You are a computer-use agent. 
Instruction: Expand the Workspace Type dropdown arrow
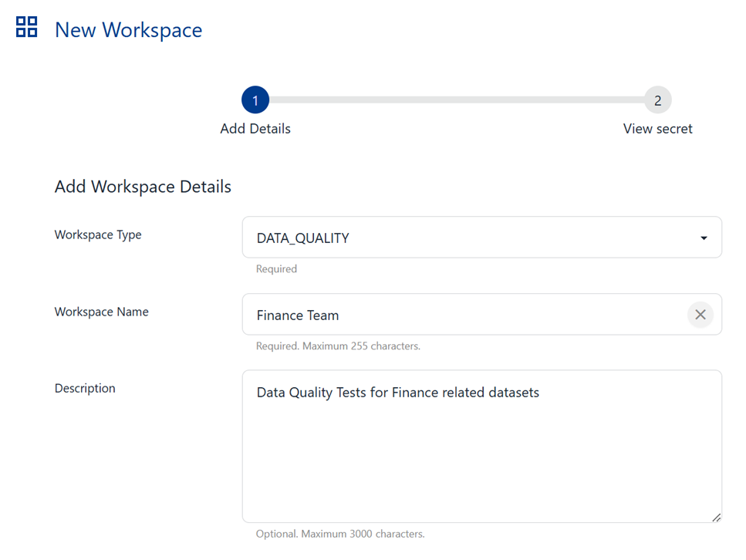click(x=704, y=238)
